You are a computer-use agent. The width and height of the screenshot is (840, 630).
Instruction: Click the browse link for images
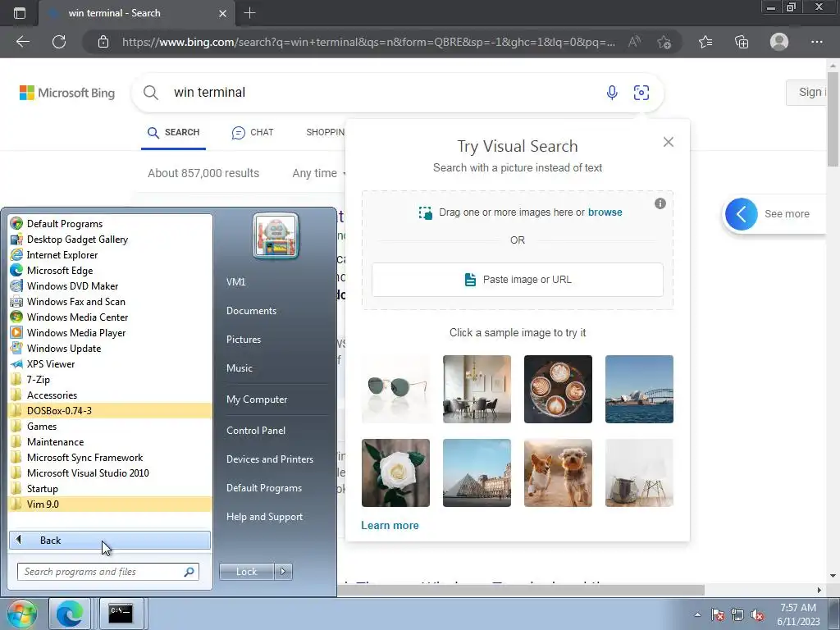(x=605, y=212)
